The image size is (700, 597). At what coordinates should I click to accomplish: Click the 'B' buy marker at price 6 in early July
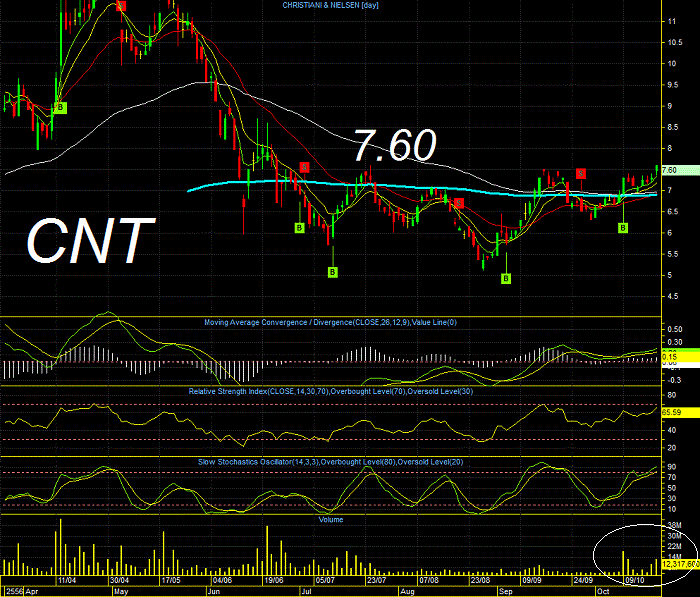tap(299, 228)
